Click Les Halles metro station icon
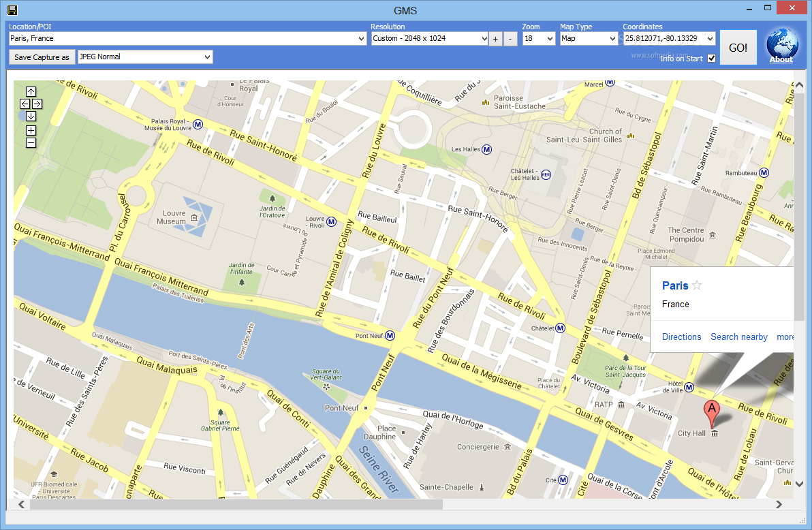812x530 pixels. click(487, 150)
